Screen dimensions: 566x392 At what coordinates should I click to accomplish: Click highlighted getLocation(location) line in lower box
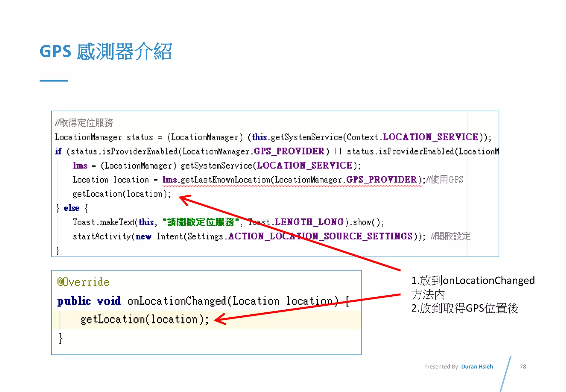(x=144, y=320)
